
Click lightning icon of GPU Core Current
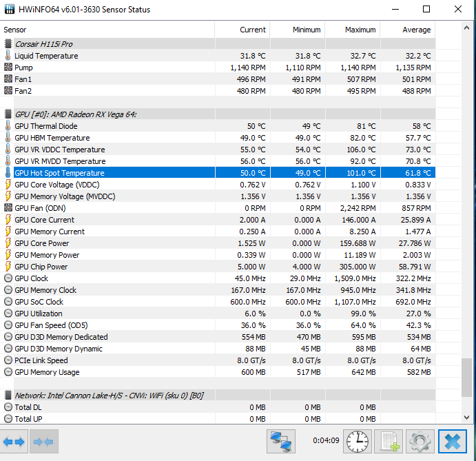tap(8, 219)
